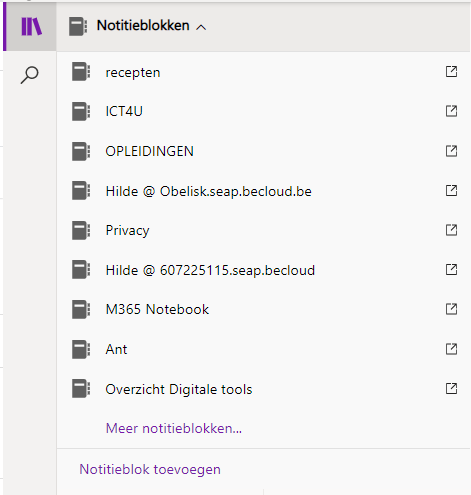Click Notitieblok toevoegen link

click(x=150, y=469)
